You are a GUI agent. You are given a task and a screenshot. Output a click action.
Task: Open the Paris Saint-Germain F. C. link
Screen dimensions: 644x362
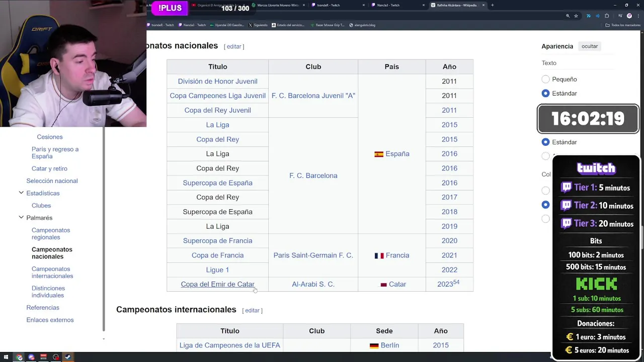pyautogui.click(x=313, y=255)
